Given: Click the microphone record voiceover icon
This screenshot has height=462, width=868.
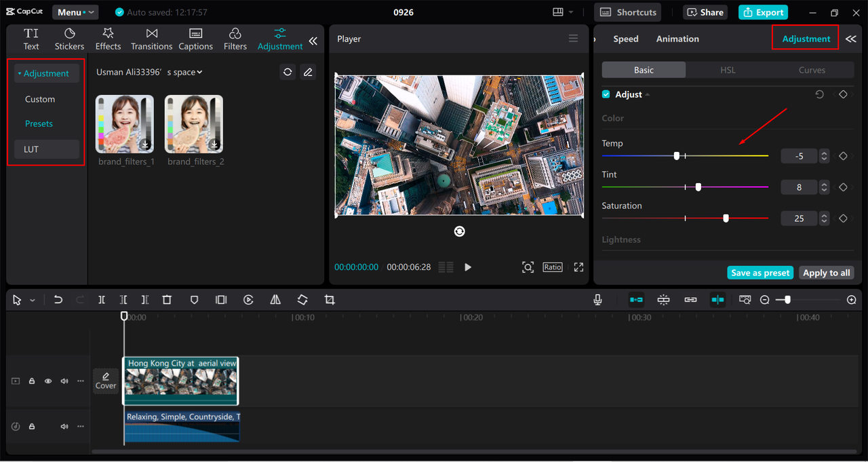Looking at the screenshot, I should 597,300.
